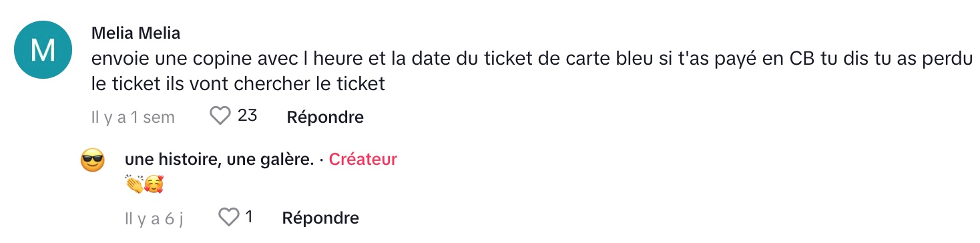View the 1 like count on creator reply
Image resolution: width=980 pixels, height=243 pixels.
coord(249,217)
